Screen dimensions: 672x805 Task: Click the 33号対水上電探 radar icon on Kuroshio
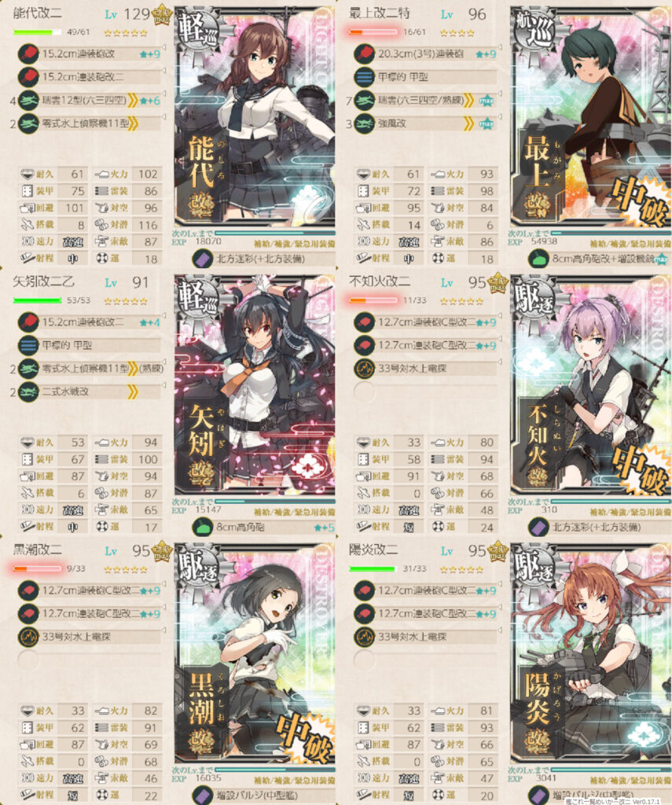pos(28,637)
